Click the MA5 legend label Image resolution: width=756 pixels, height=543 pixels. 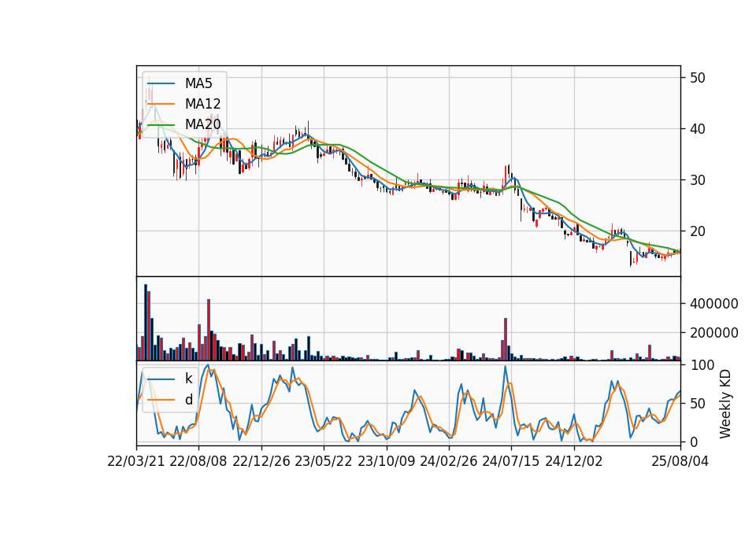[x=198, y=83]
